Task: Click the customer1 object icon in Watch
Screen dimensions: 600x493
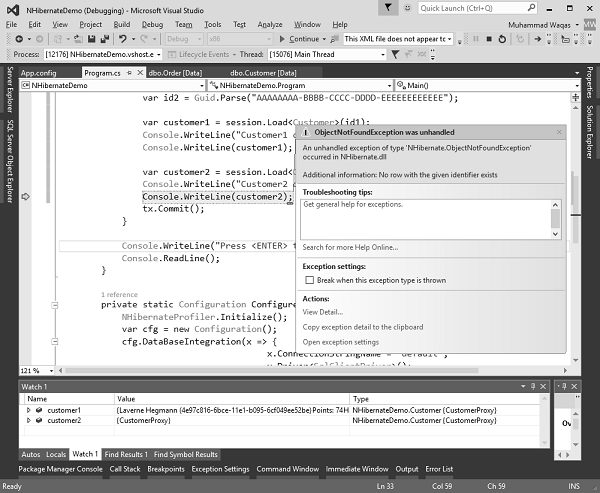Action: pos(39,410)
